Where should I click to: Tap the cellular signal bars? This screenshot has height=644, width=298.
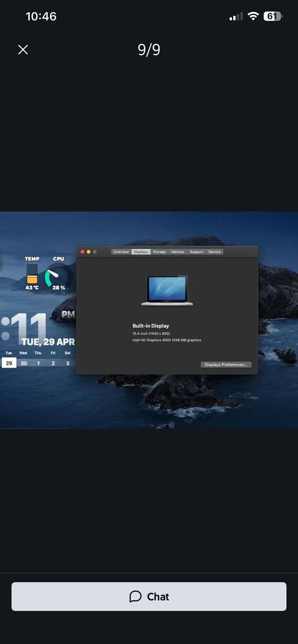[x=236, y=16]
